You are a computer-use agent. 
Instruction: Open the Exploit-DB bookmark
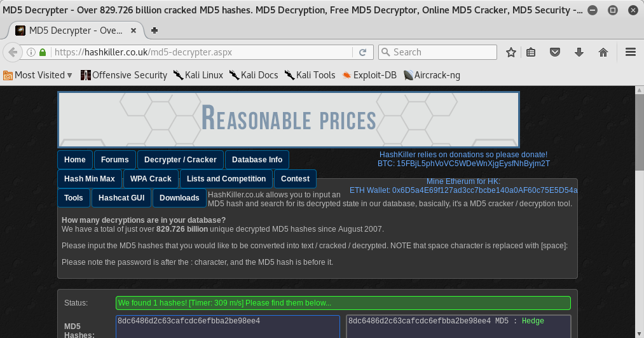pos(369,75)
